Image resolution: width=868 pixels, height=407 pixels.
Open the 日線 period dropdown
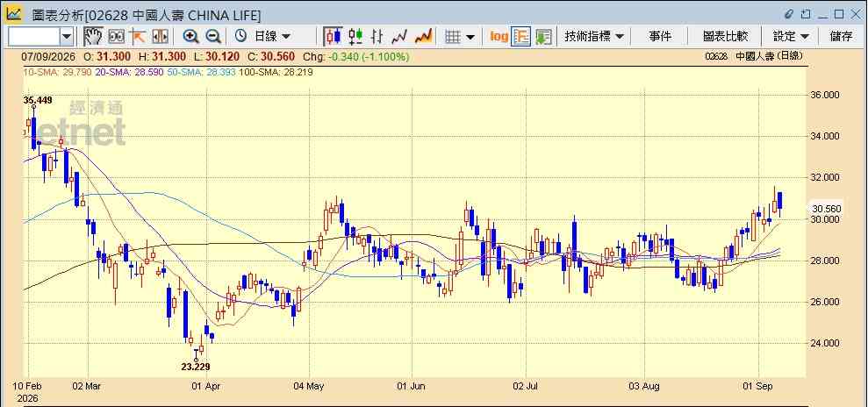[272, 37]
